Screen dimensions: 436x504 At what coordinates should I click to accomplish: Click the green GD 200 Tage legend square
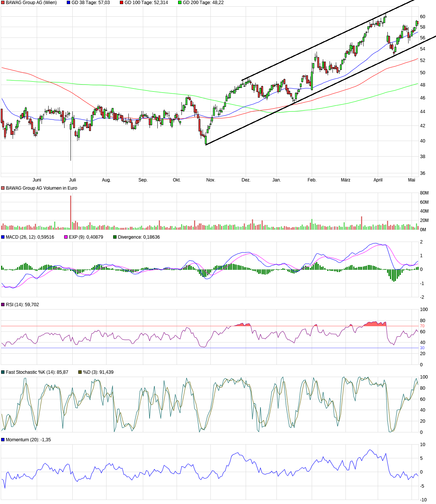[x=180, y=3]
